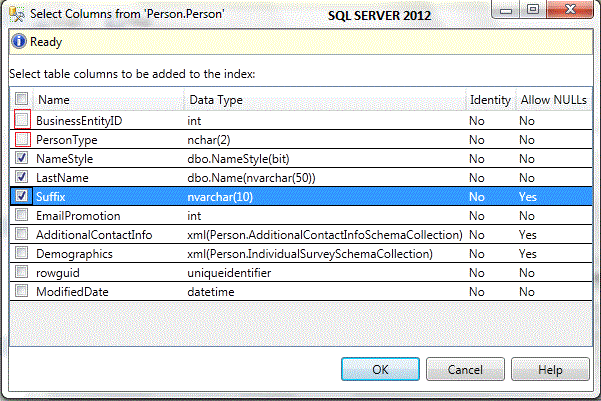The width and height of the screenshot is (601, 401).
Task: Click the Ready status text
Action: point(46,42)
